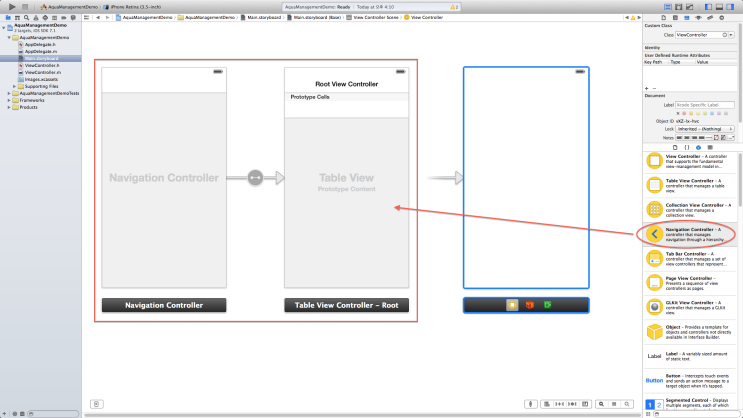743x418 pixels.
Task: Select AppDelegate.m in the navigator
Action: pyautogui.click(x=41, y=51)
